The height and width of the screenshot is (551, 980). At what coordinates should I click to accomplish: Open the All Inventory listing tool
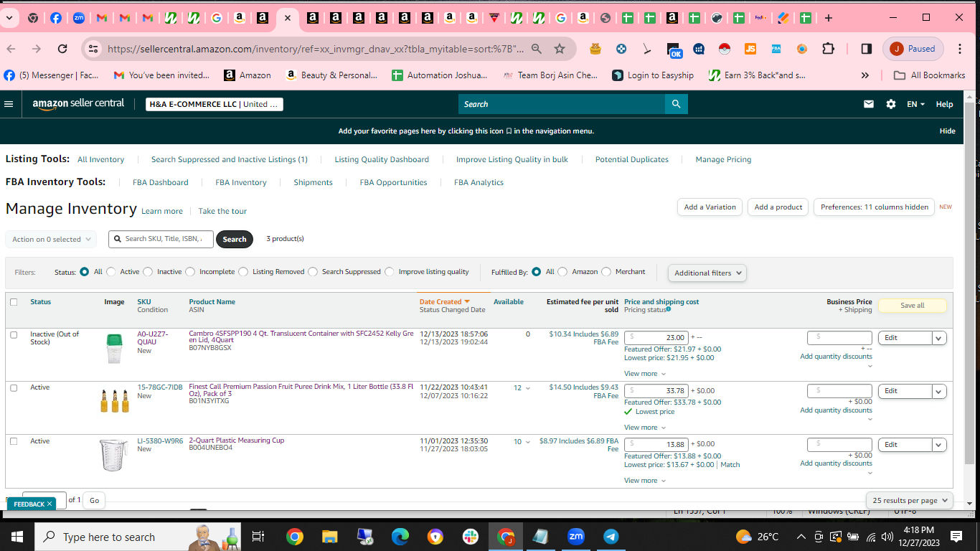pos(100,159)
